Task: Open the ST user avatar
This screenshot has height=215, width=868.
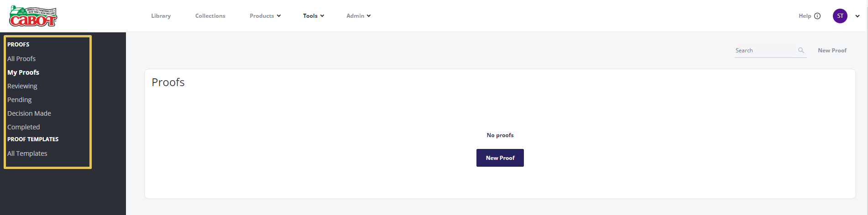Action: pyautogui.click(x=840, y=16)
